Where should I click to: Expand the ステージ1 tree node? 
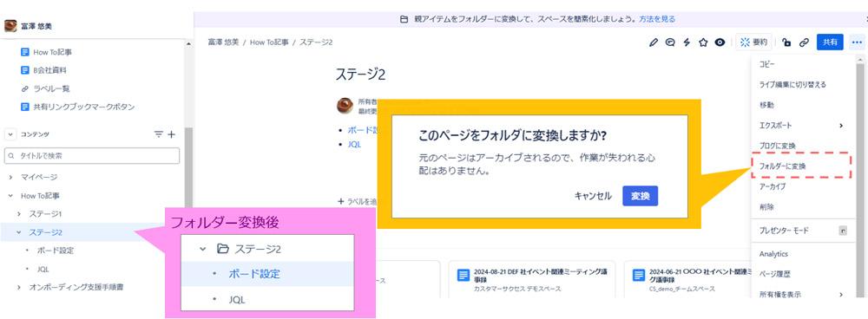[19, 213]
